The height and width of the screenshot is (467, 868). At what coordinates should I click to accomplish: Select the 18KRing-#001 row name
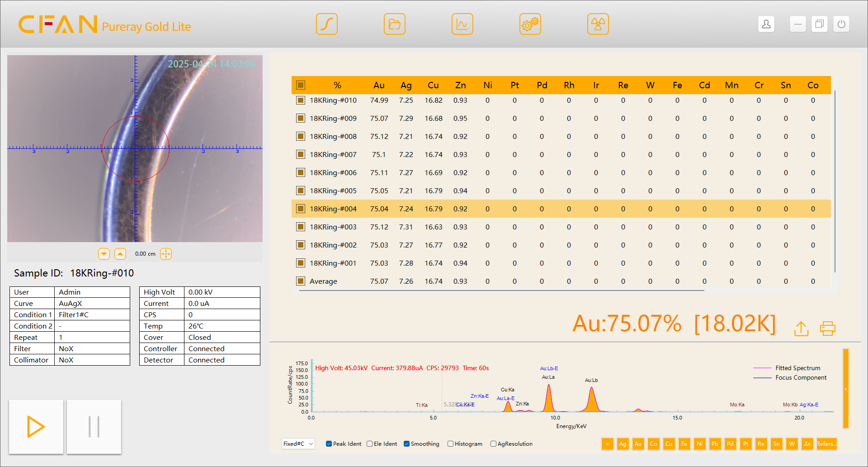(333, 263)
